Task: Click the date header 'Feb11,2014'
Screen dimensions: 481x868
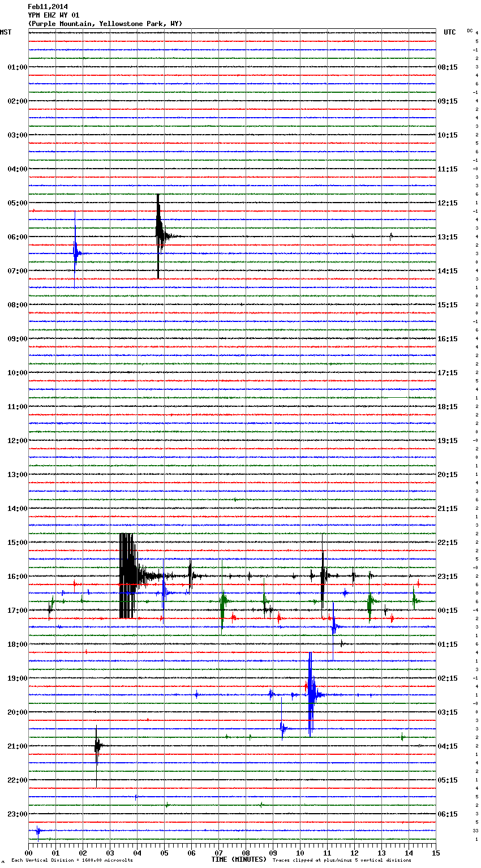Action: [48, 7]
